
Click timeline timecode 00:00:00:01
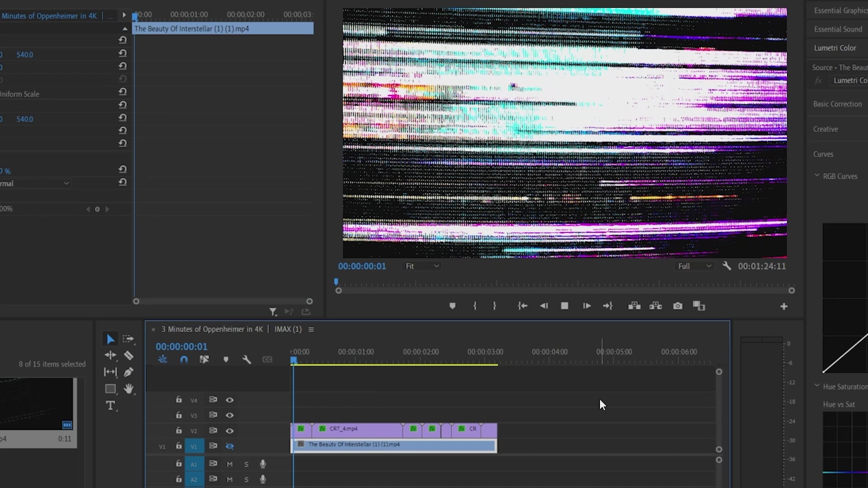(182, 347)
